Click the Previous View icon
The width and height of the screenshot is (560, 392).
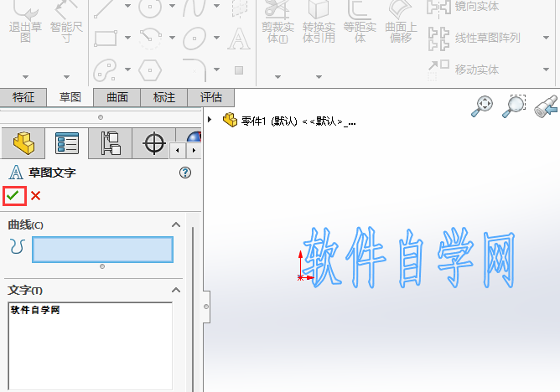(546, 106)
